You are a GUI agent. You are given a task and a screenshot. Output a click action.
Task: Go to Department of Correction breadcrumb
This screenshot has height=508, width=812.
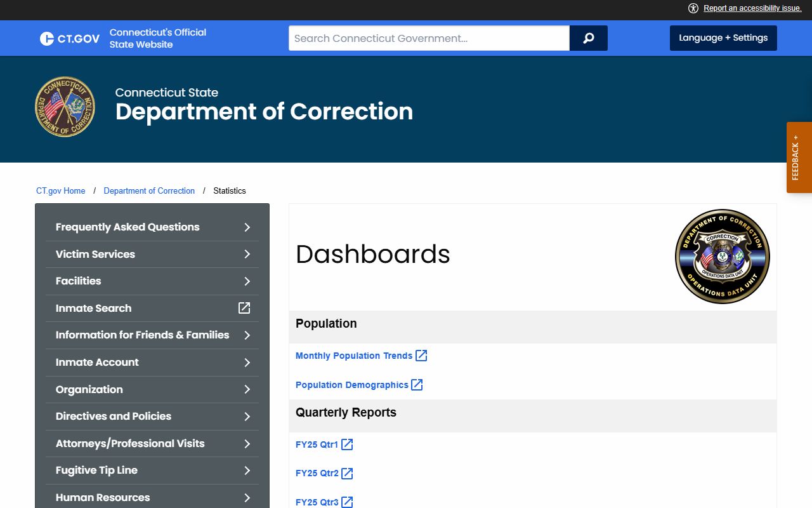point(149,190)
